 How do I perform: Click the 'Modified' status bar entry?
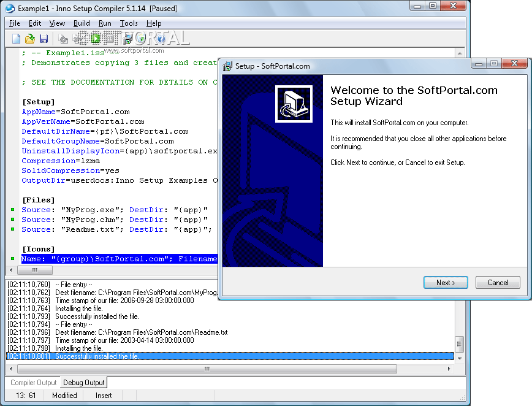tap(64, 396)
